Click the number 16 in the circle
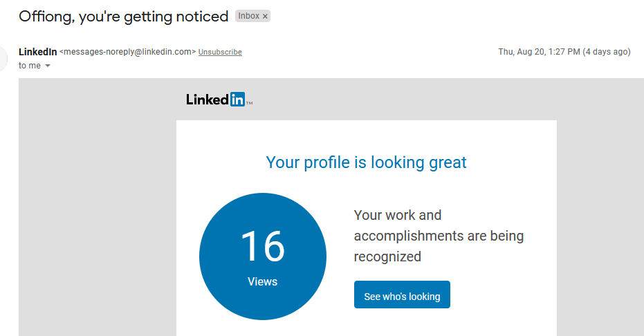The height and width of the screenshot is (336, 644). coord(263,246)
